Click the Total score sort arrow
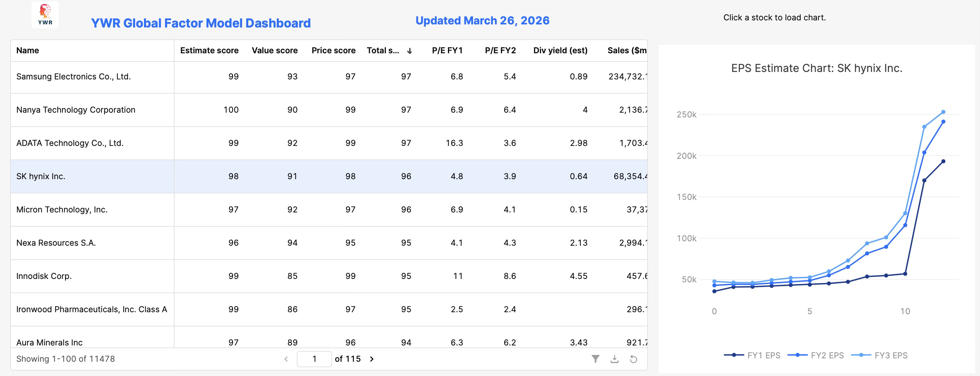The image size is (980, 376). 409,51
